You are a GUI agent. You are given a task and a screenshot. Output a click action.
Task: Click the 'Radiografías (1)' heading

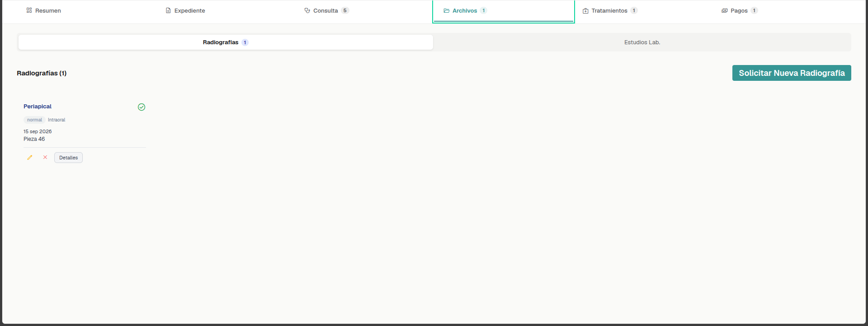(x=42, y=73)
